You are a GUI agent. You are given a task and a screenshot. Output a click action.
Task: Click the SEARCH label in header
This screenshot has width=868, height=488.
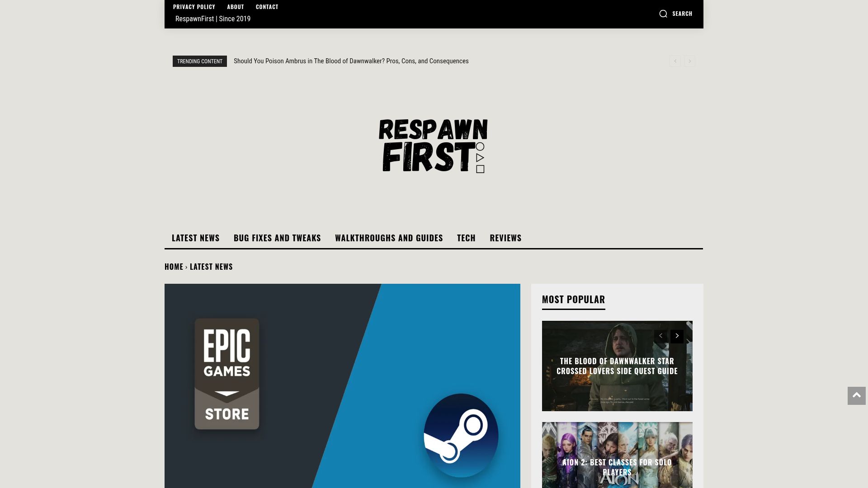(x=682, y=14)
